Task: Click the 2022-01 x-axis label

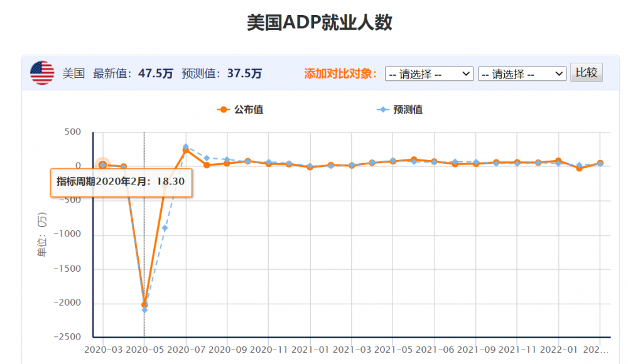Action: (559, 350)
